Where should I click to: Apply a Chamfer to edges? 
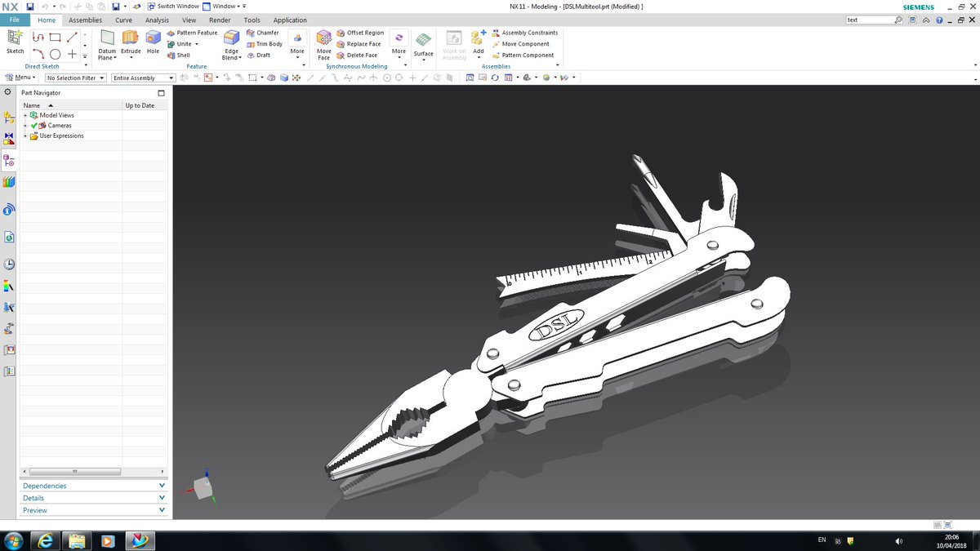click(x=263, y=33)
